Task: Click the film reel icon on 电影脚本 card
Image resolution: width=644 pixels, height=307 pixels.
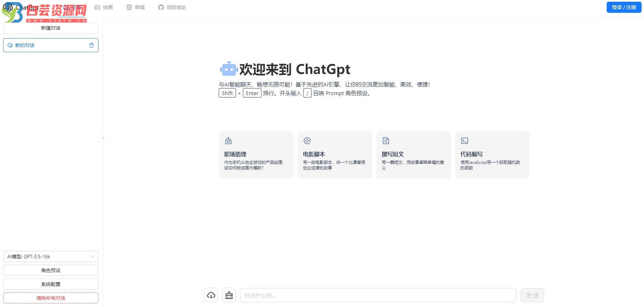Action: pyautogui.click(x=307, y=141)
